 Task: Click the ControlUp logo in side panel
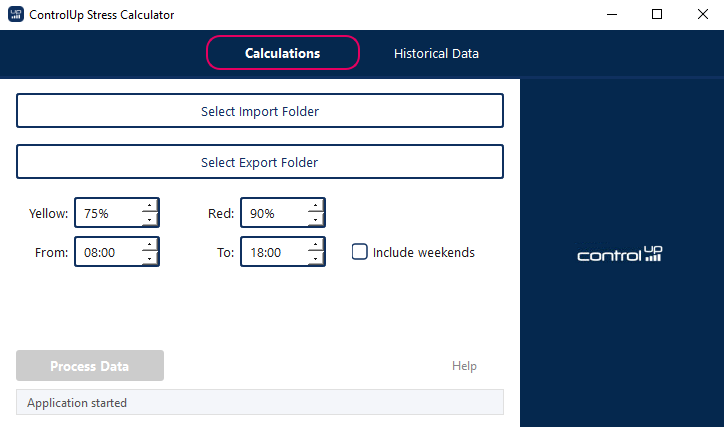coord(620,253)
